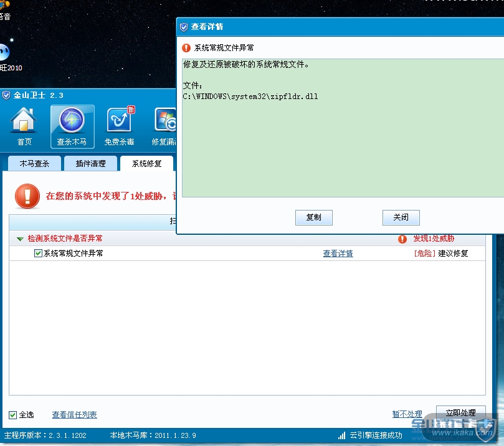Image resolution: width=504 pixels, height=446 pixels.
Task: Click the red warning icon next to 发现1处威胁
Action: [x=402, y=239]
